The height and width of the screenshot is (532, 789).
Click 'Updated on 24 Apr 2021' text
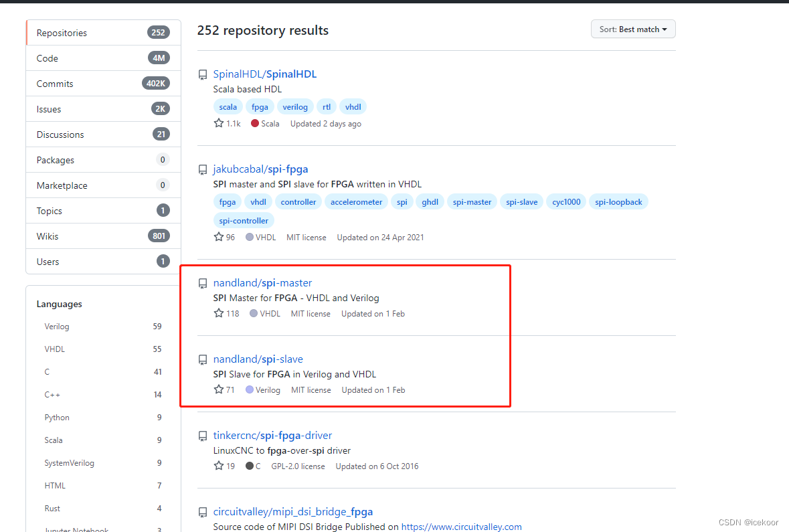[x=380, y=237]
